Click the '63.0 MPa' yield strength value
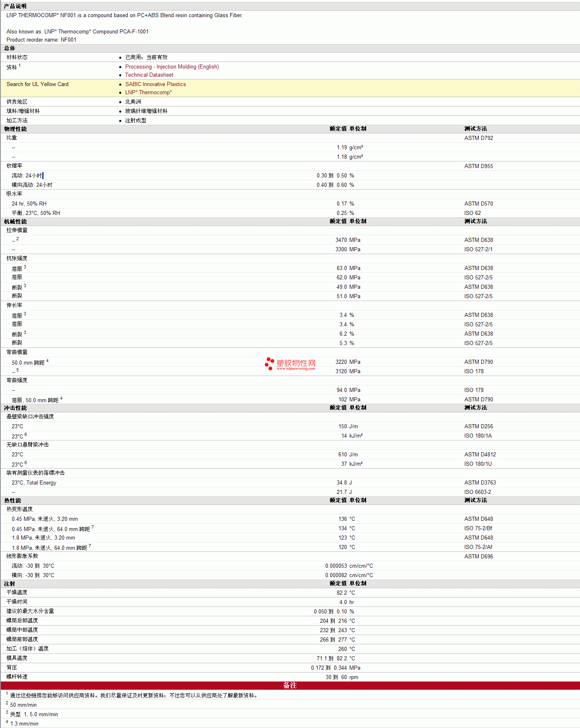This screenshot has height=728, width=580. 349,268
